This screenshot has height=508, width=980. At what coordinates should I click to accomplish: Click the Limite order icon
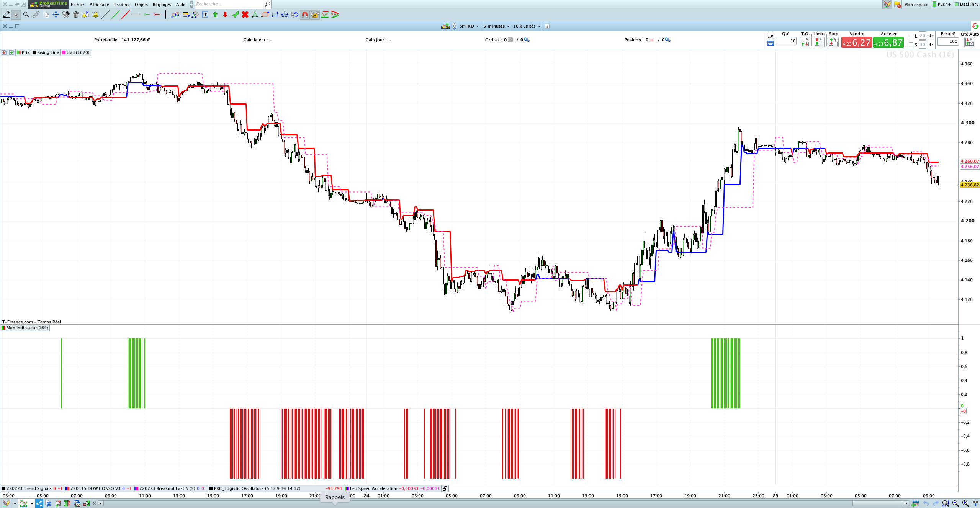coord(819,42)
